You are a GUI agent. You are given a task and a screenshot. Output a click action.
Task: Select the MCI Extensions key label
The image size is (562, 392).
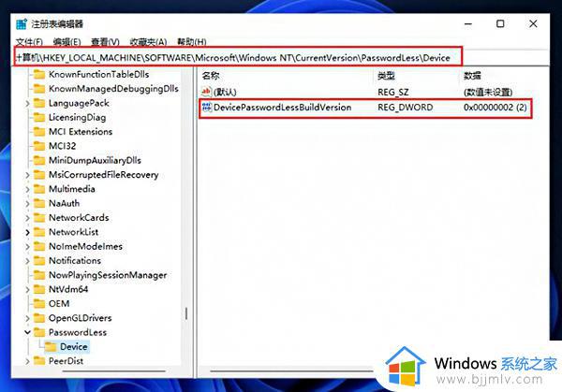pos(81,132)
